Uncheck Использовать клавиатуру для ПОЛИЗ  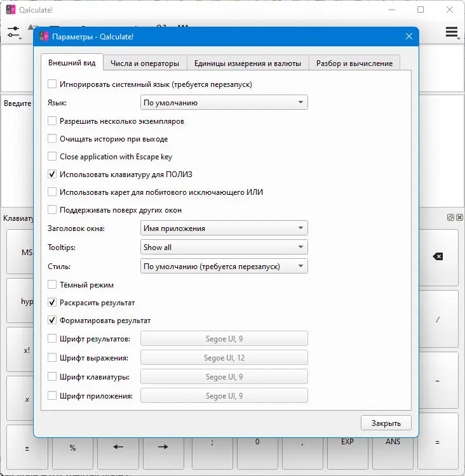[x=52, y=175]
